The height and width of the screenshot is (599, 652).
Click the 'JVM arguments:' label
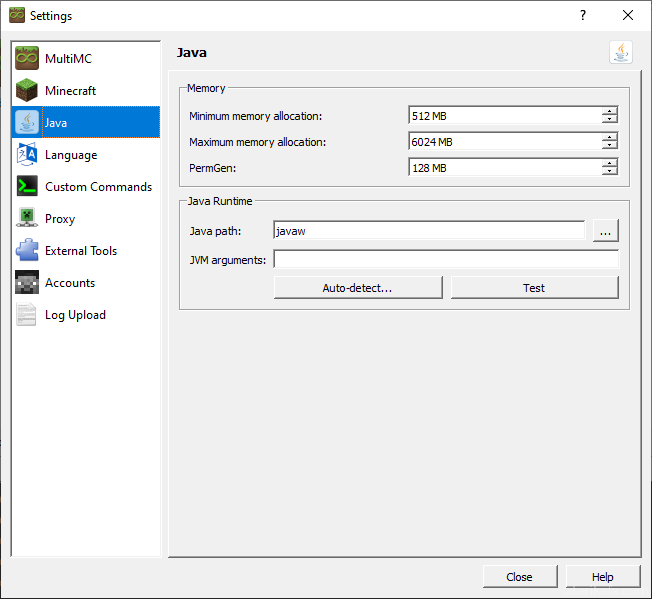[228, 260]
